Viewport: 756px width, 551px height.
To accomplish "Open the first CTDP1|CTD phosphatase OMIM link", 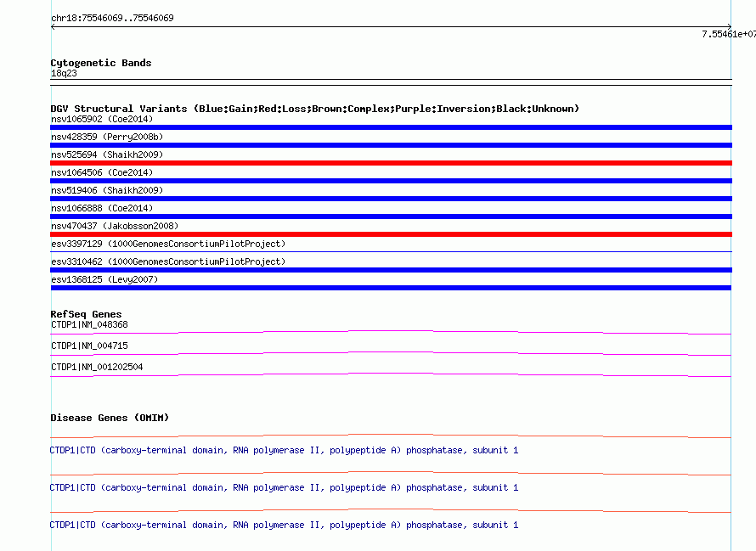I will [284, 450].
